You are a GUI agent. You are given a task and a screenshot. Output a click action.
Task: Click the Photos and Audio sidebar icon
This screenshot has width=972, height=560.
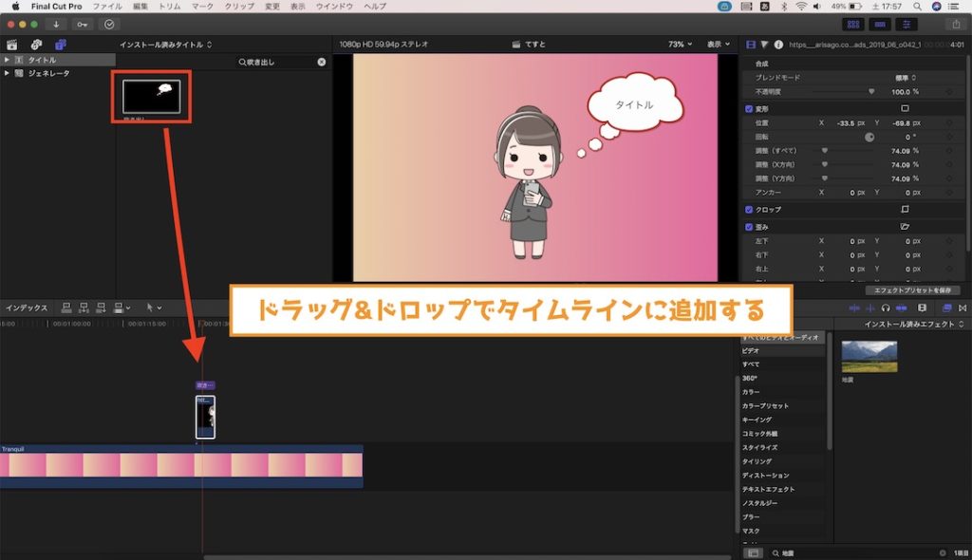click(12, 44)
